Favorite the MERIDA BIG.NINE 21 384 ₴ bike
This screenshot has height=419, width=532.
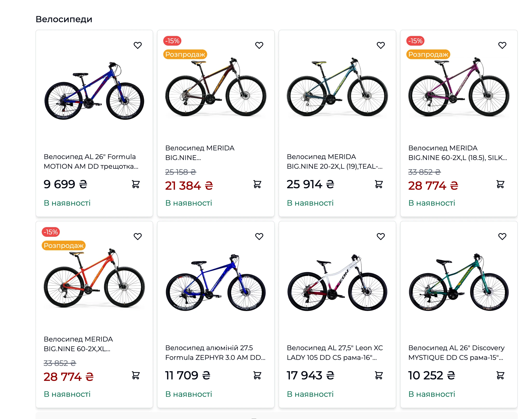259,45
